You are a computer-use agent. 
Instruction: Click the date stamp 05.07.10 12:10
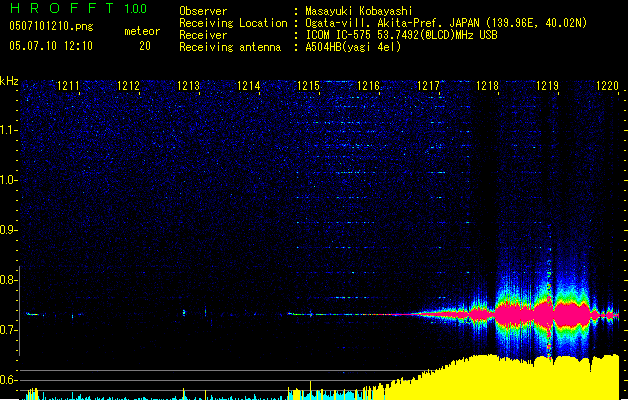[x=51, y=45]
